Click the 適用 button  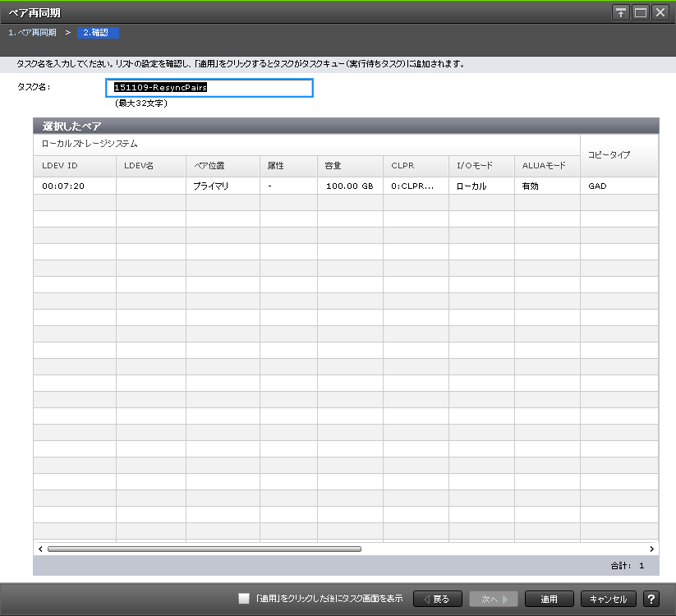[x=548, y=599]
